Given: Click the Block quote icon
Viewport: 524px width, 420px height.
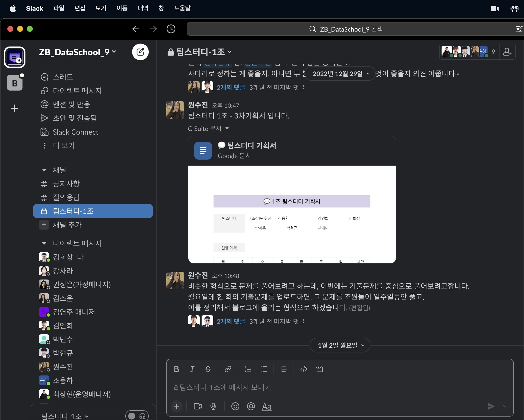Looking at the screenshot, I should (283, 369).
